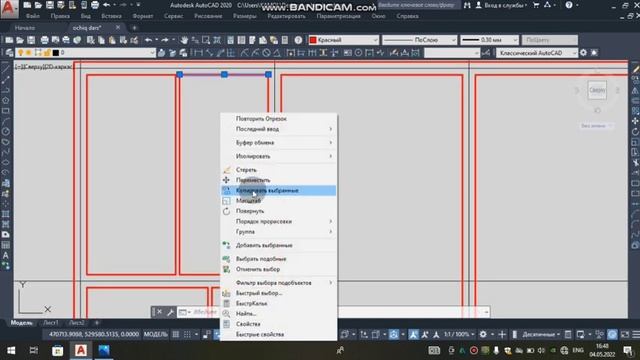The image size is (640, 360).
Task: Toggle МОДЕЛЬ model space button
Action: tap(156, 334)
